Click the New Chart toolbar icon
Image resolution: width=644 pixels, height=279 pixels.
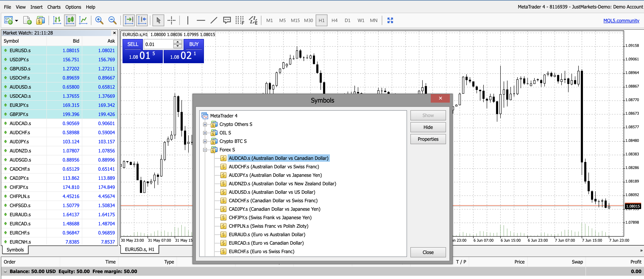tap(8, 21)
